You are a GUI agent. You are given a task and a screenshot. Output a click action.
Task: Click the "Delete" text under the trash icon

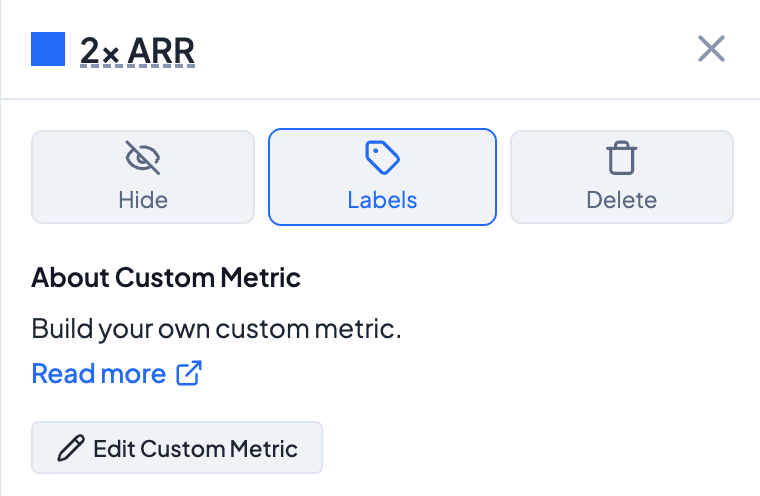[621, 200]
